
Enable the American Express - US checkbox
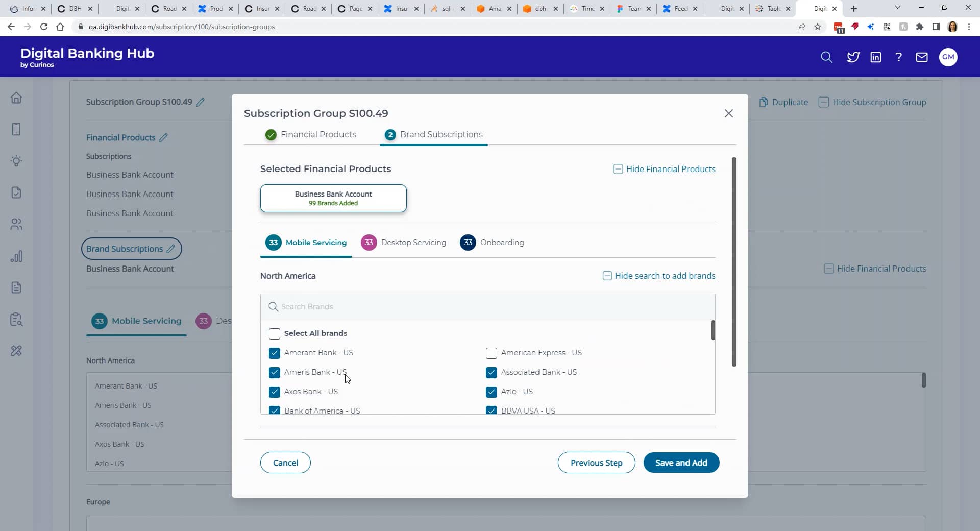(491, 353)
